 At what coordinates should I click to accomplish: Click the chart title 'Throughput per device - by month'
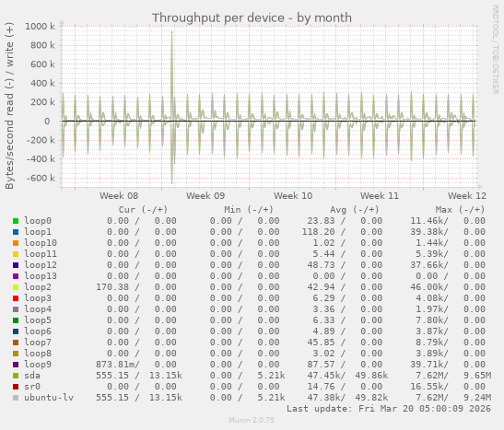tap(252, 18)
